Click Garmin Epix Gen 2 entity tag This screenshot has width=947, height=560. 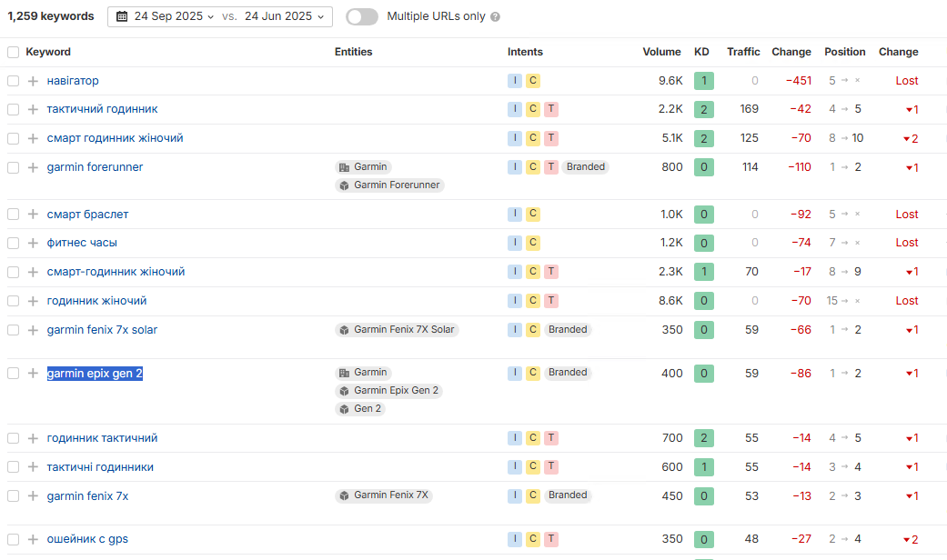pos(389,390)
